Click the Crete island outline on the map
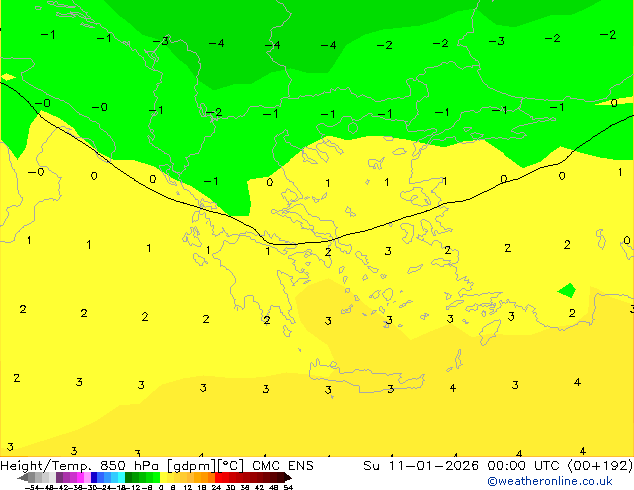The height and width of the screenshot is (490, 634). coord(366,376)
